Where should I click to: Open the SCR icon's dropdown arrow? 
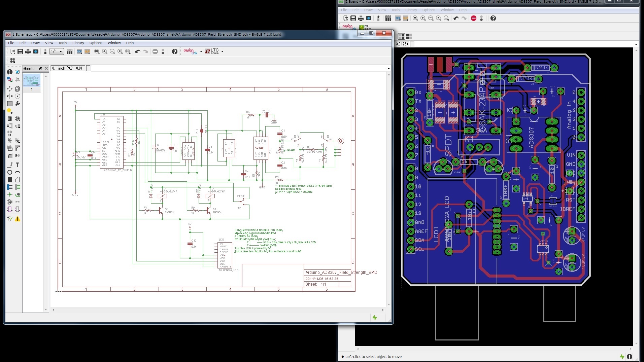[x=82, y=53]
